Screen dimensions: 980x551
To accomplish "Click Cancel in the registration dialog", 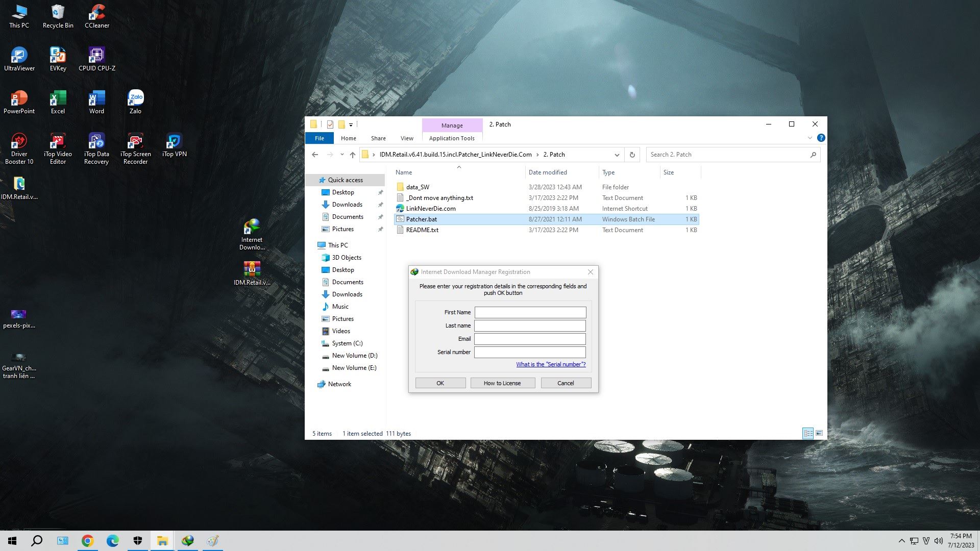I will point(566,383).
